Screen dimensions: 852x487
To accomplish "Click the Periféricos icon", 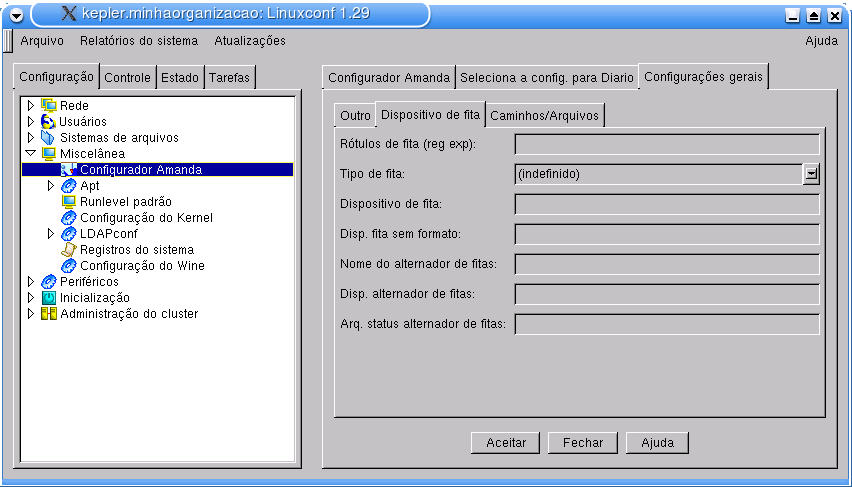I will (49, 282).
